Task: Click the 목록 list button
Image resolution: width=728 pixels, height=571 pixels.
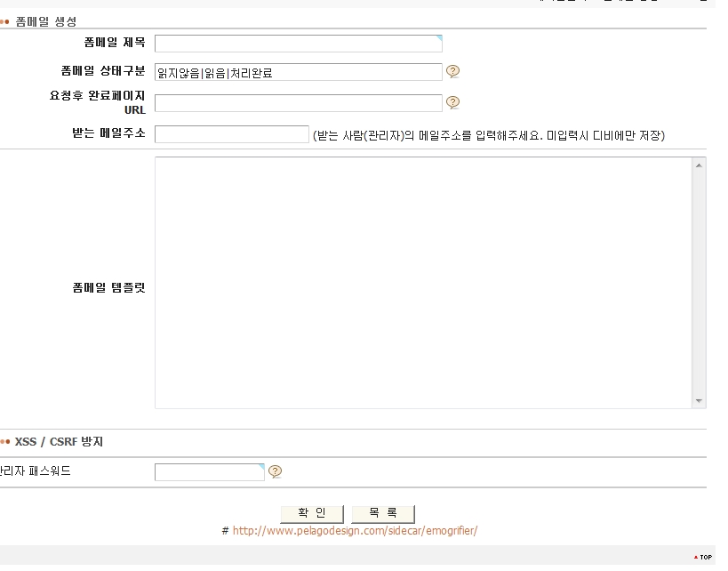Action: tap(383, 513)
